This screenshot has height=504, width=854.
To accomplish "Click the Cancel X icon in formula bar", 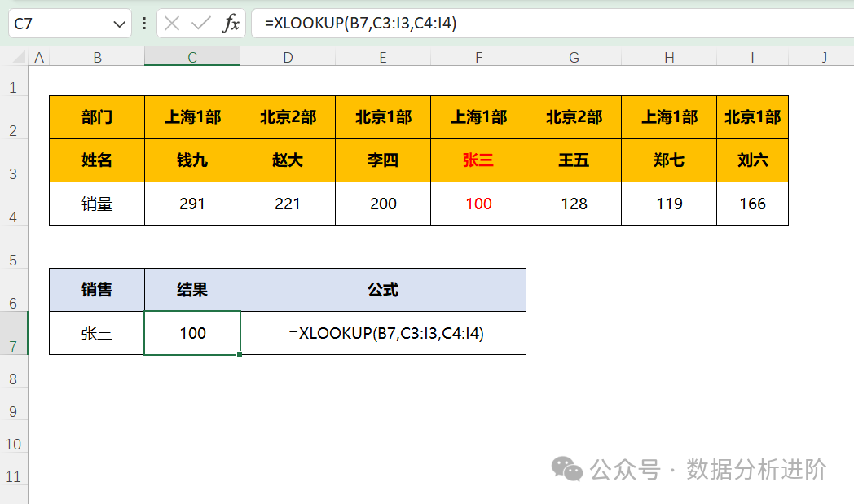I will pyautogui.click(x=172, y=24).
